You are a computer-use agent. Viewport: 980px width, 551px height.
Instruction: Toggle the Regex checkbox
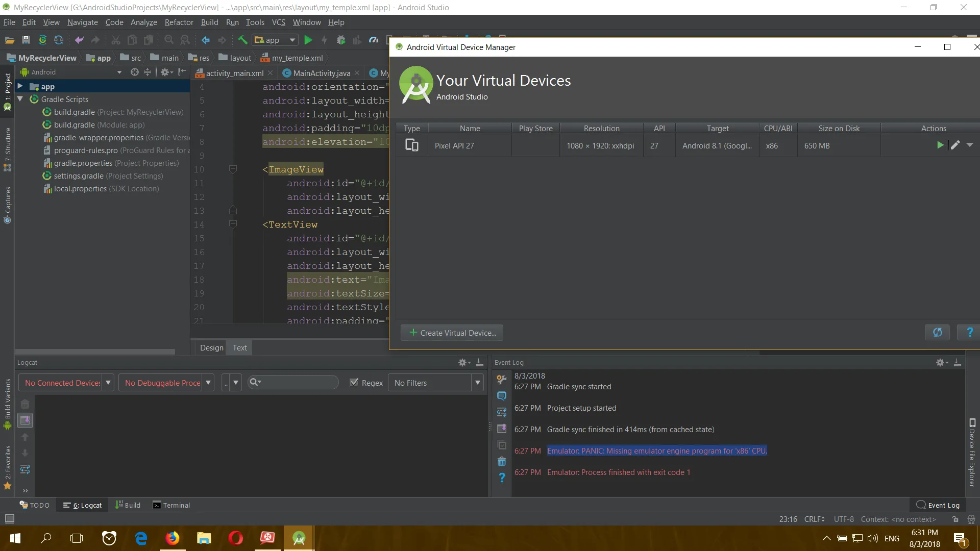coord(354,383)
